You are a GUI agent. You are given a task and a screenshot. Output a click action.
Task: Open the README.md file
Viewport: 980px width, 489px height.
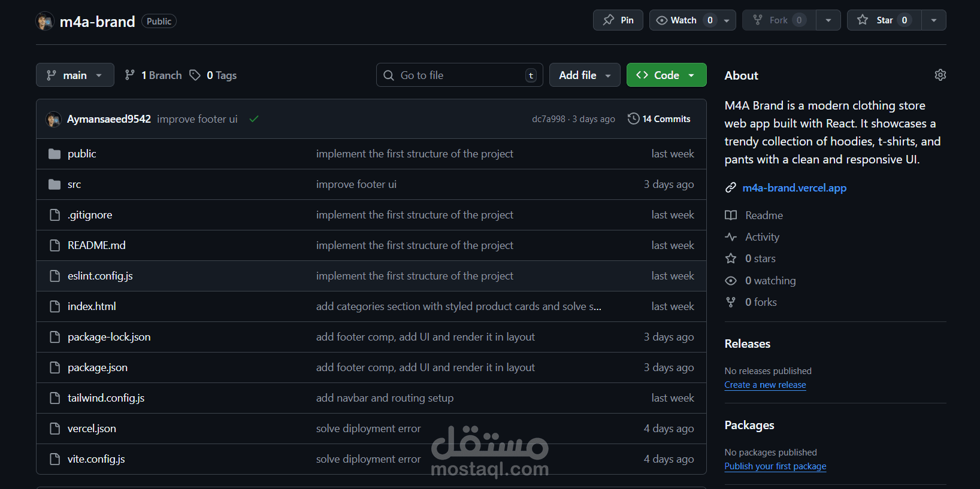[96, 245]
